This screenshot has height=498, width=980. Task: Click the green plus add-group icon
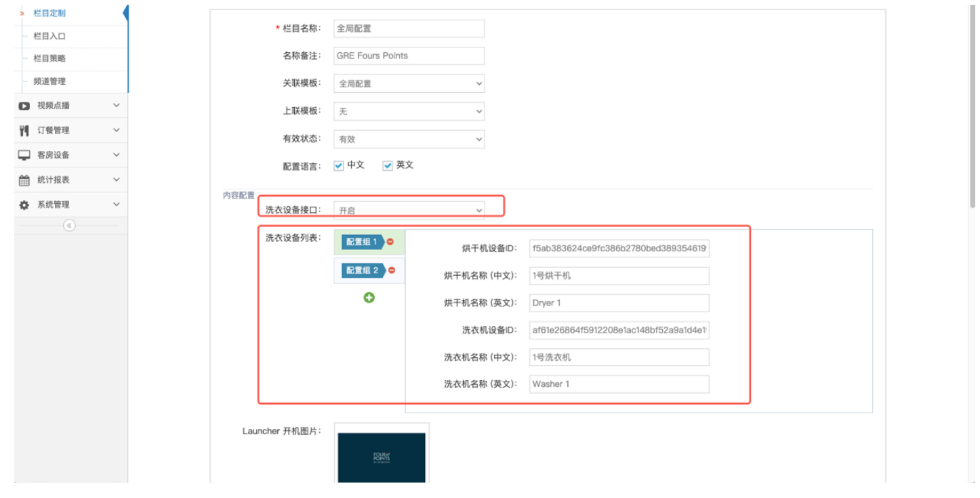click(369, 297)
